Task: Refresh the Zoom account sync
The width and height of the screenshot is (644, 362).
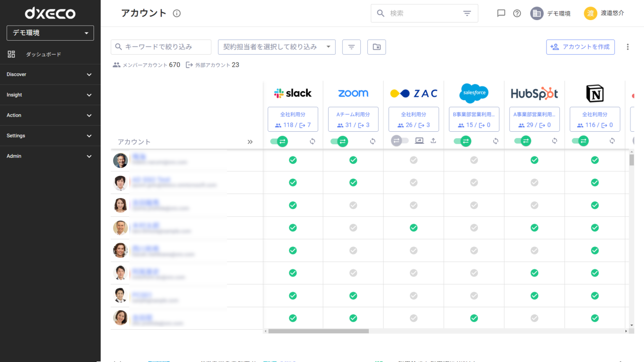Action: tap(373, 141)
